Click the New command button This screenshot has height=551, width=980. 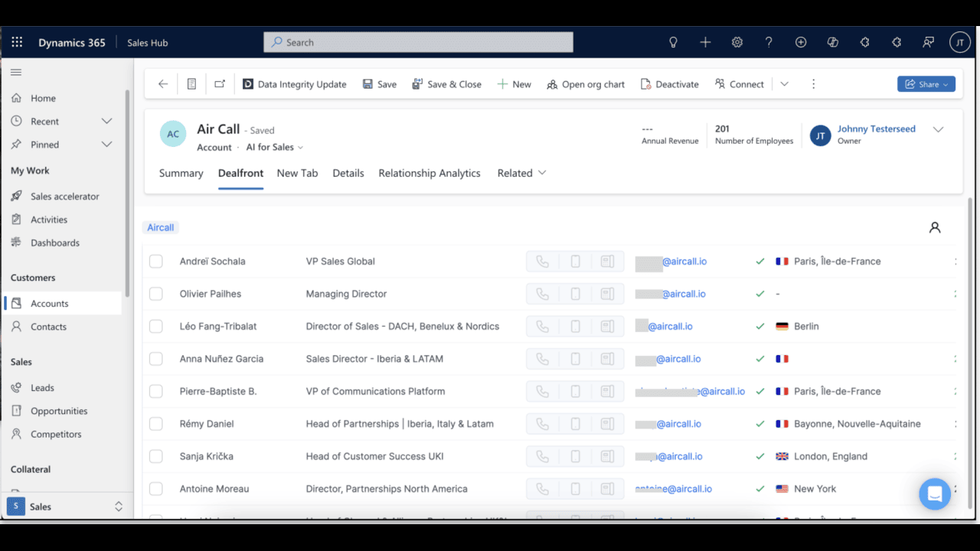tap(514, 84)
